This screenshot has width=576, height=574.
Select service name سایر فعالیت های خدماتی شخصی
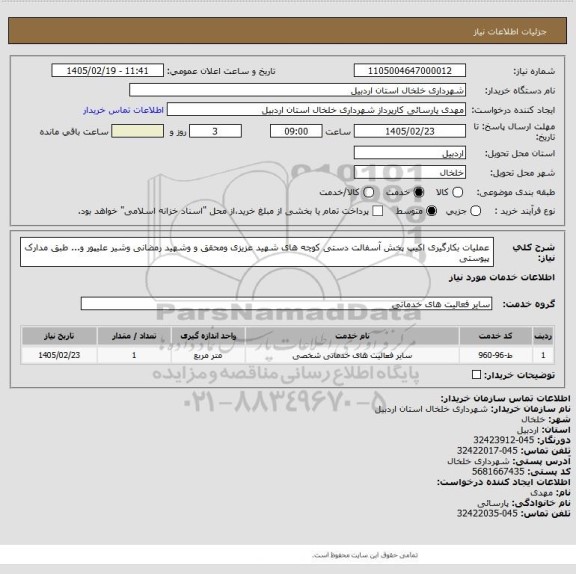[352, 355]
